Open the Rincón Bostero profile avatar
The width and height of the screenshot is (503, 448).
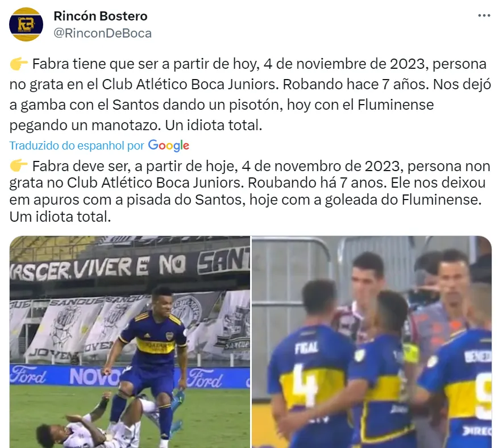pos(26,24)
